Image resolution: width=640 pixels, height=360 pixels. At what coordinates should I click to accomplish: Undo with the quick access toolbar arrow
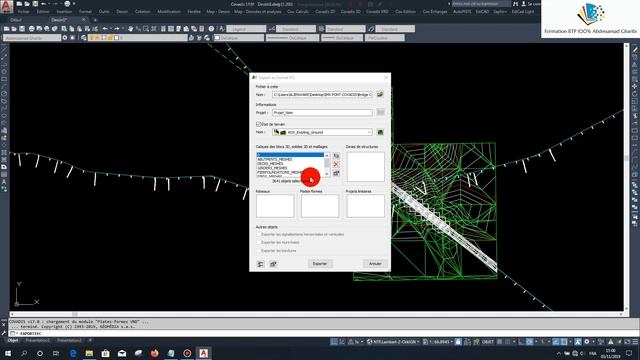coord(43,4)
